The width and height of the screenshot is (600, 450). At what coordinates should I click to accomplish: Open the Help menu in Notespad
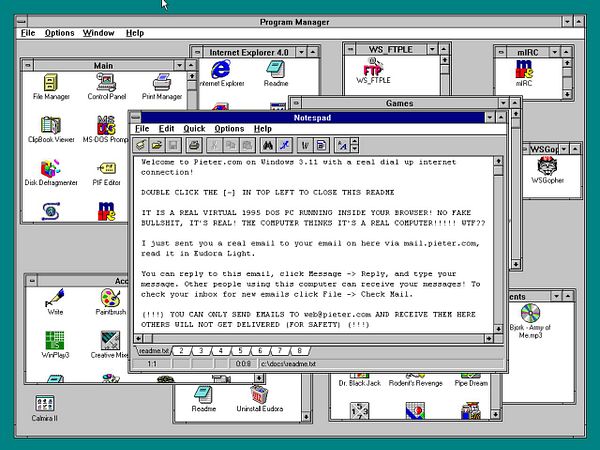pyautogui.click(x=262, y=129)
